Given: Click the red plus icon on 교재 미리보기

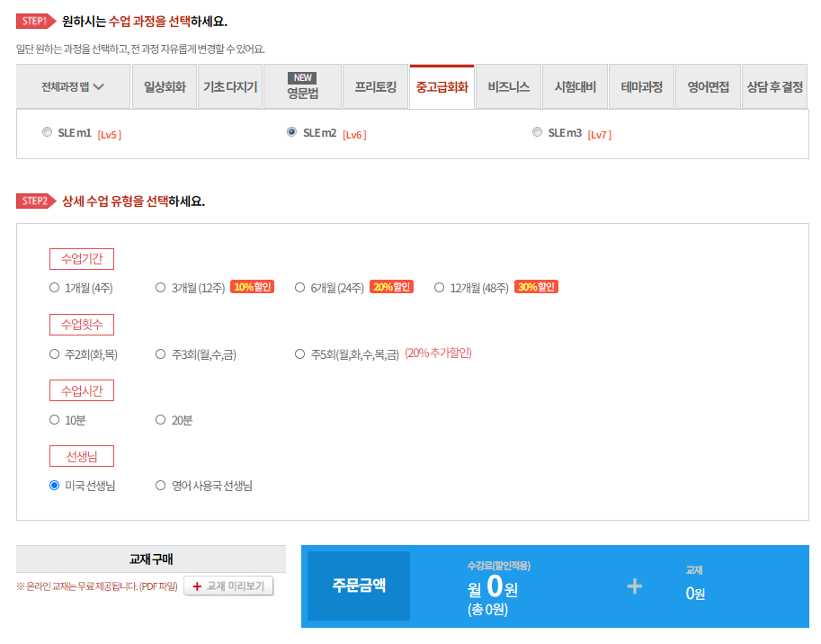Looking at the screenshot, I should (x=197, y=586).
